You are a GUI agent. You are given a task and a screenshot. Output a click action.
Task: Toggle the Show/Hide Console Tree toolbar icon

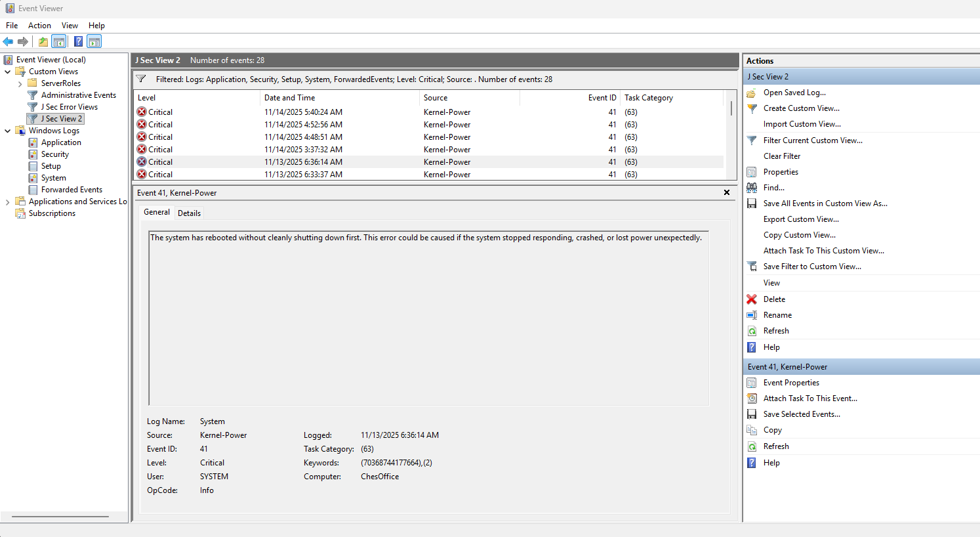click(x=59, y=41)
